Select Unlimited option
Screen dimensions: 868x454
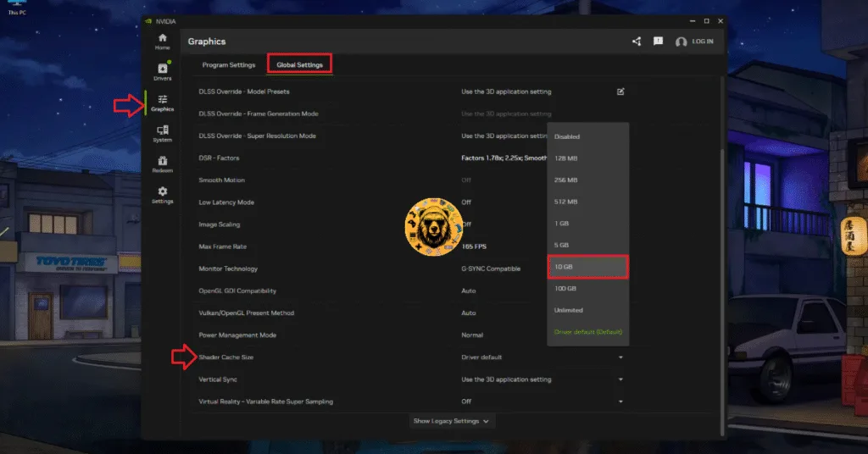click(x=588, y=310)
